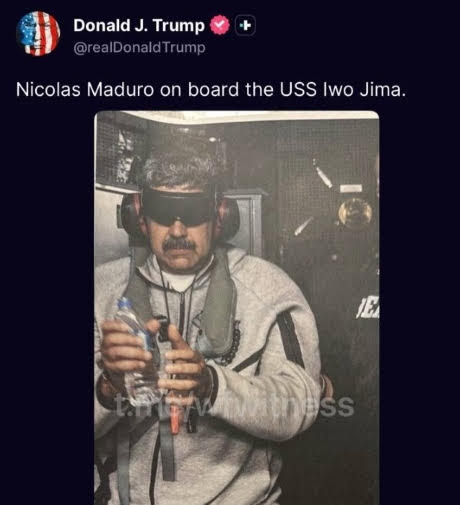Select the post caption about USS Iwo Jima
Viewport: 460px width, 505px height.
211,90
